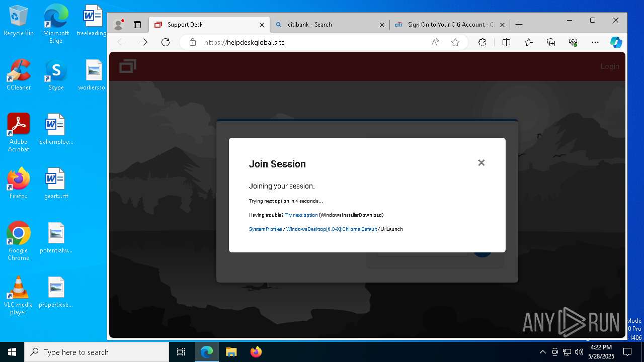View site information lock icon
Screen dimensions: 644x362
192,42
